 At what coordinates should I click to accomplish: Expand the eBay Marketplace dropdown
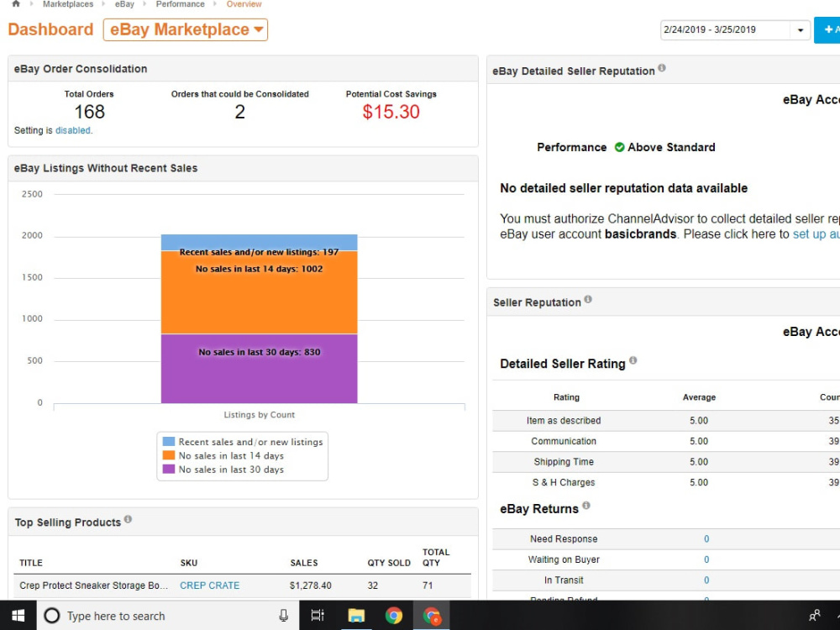186,29
